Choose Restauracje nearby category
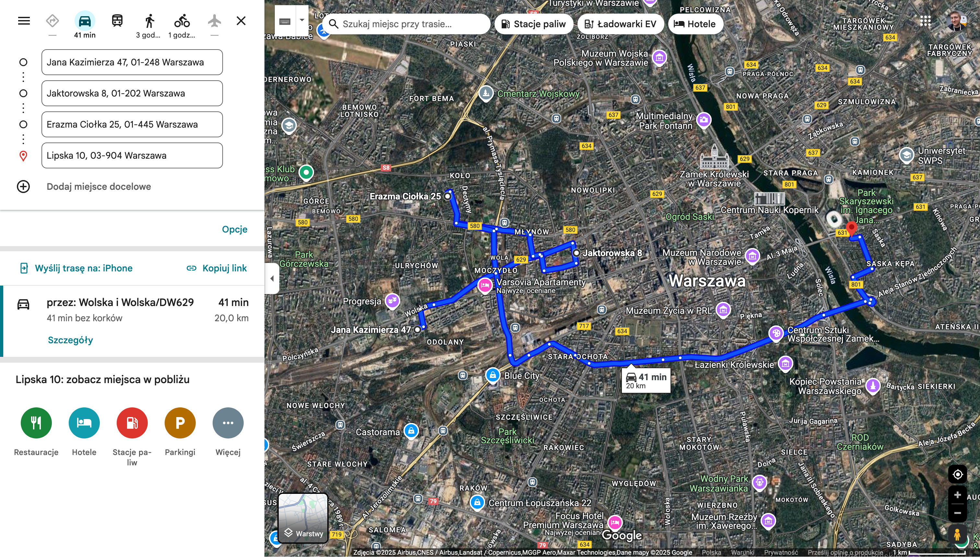The width and height of the screenshot is (980, 557). click(x=36, y=423)
